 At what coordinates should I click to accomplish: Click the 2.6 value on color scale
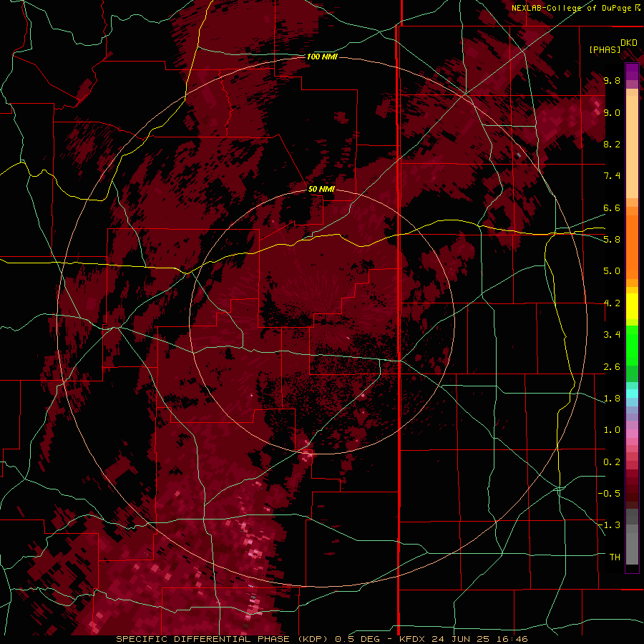coord(612,367)
